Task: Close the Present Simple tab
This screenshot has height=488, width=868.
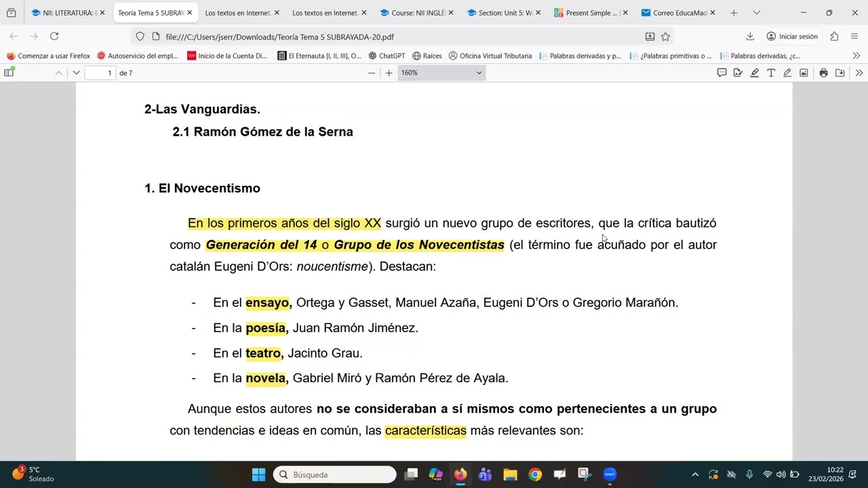Action: point(625,13)
